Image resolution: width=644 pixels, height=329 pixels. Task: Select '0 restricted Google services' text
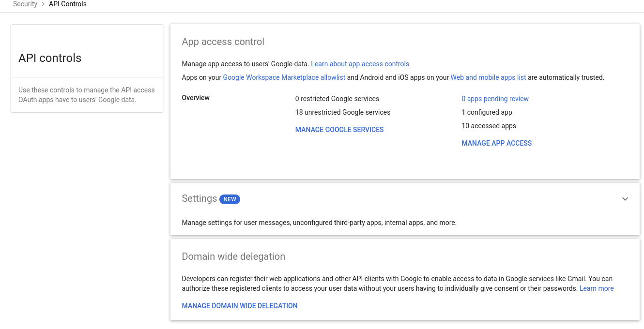[x=337, y=99]
